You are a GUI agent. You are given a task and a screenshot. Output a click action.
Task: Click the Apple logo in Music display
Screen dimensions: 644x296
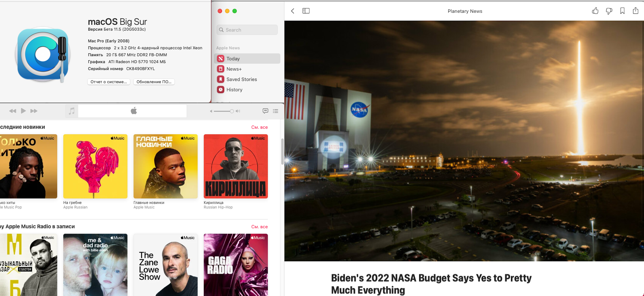tap(134, 111)
